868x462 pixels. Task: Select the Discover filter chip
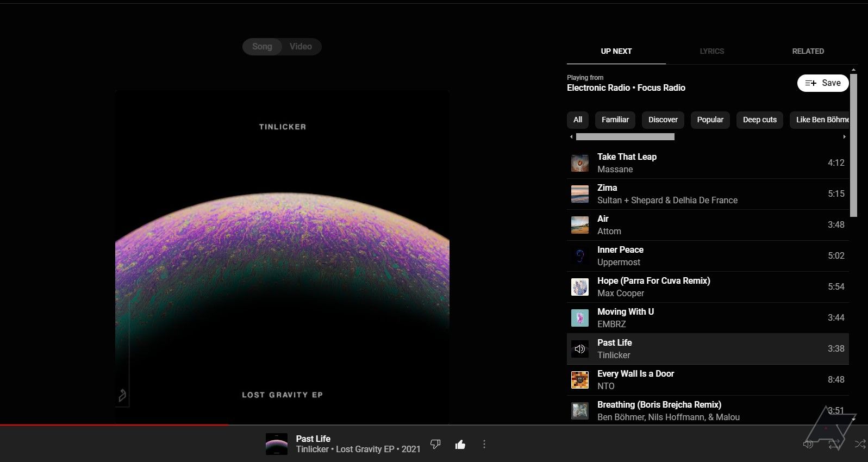coord(663,120)
